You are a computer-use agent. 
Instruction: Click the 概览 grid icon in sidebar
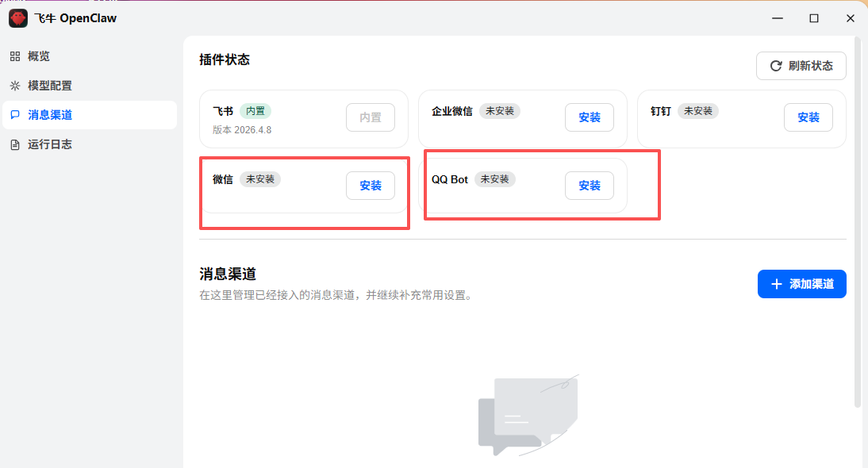15,56
